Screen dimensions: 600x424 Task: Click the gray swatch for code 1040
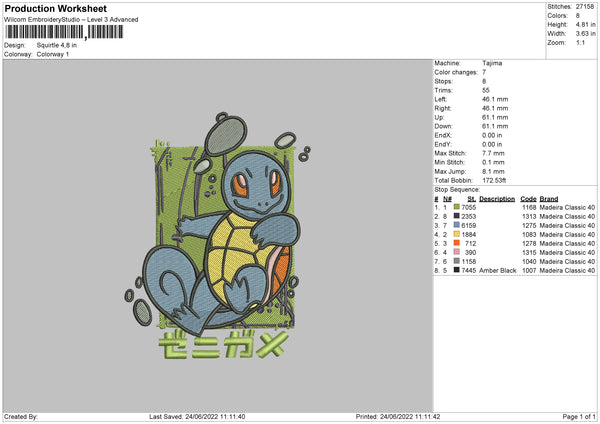click(x=457, y=261)
